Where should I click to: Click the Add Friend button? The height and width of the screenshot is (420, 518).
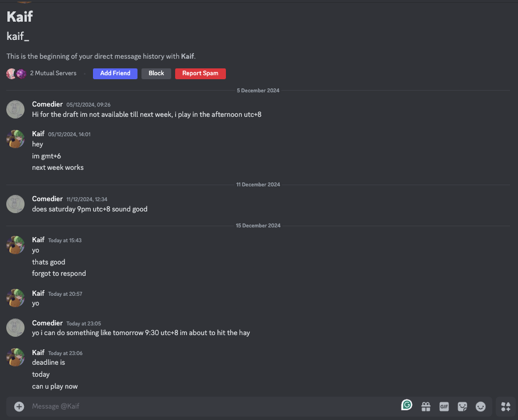click(115, 74)
